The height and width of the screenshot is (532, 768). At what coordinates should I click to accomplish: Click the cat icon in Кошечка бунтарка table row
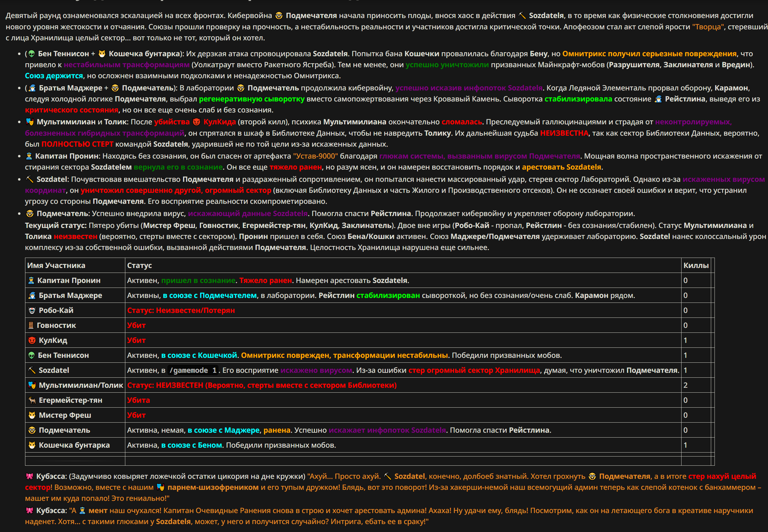tap(32, 445)
